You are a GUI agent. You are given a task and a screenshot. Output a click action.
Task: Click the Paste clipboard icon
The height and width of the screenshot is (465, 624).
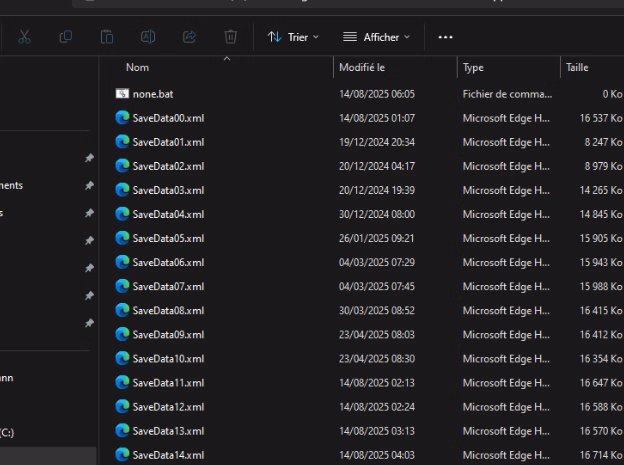[x=107, y=37]
